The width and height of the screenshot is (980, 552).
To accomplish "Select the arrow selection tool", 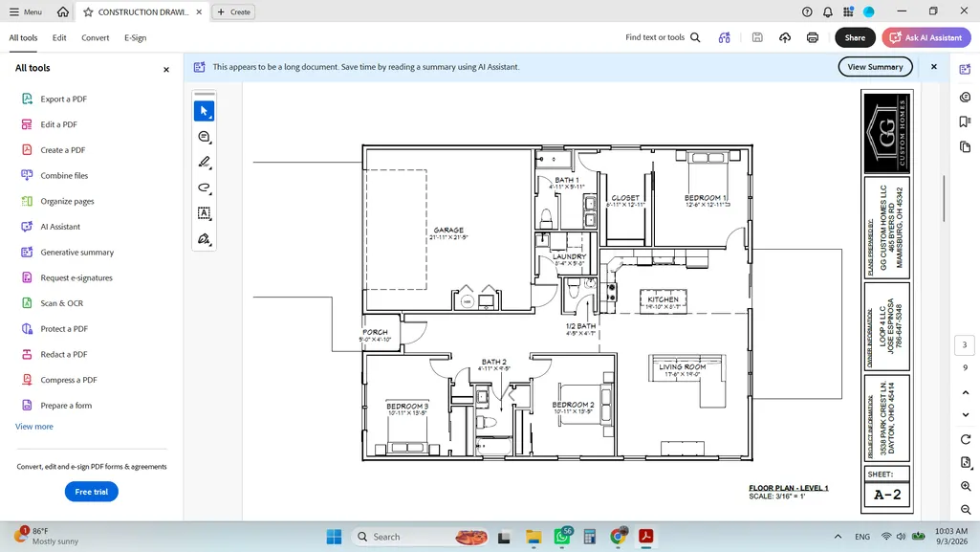I will [x=204, y=111].
